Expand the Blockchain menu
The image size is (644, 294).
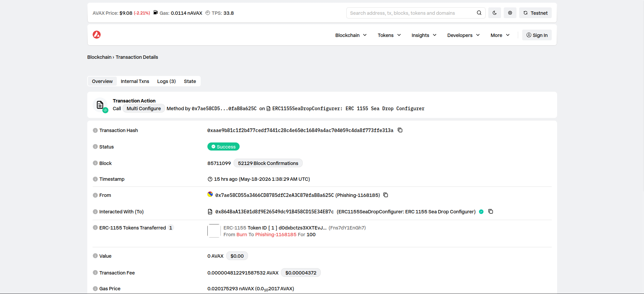[x=351, y=35]
